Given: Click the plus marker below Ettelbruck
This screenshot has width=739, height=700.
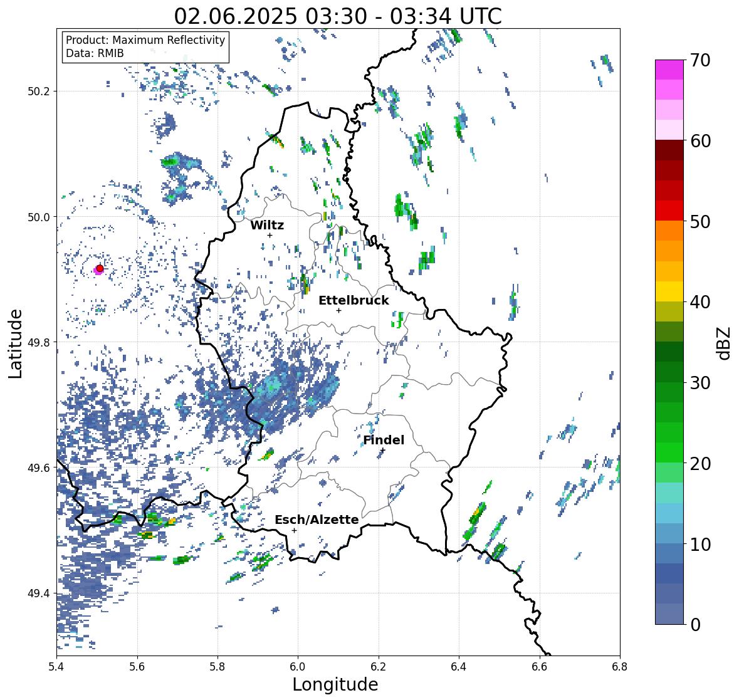Looking at the screenshot, I should pos(338,310).
